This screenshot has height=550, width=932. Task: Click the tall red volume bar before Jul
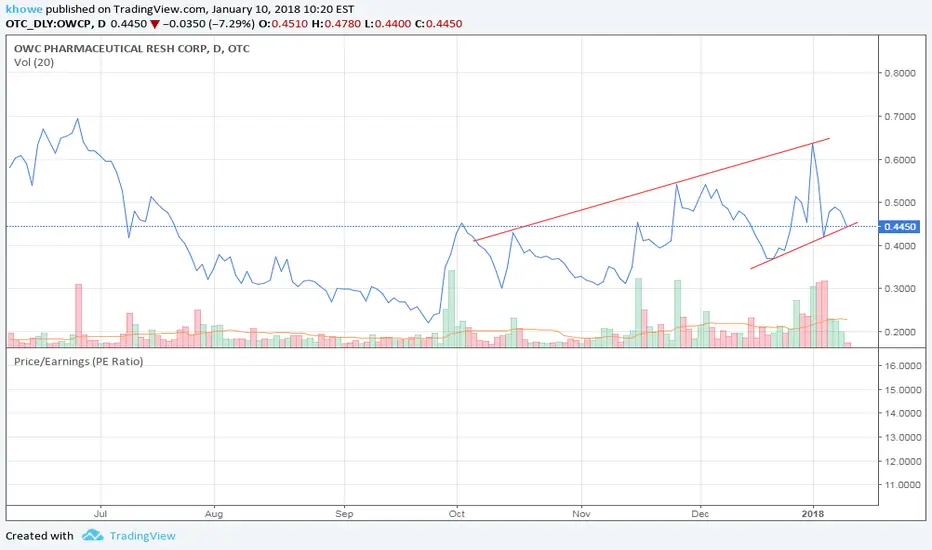[x=78, y=316]
